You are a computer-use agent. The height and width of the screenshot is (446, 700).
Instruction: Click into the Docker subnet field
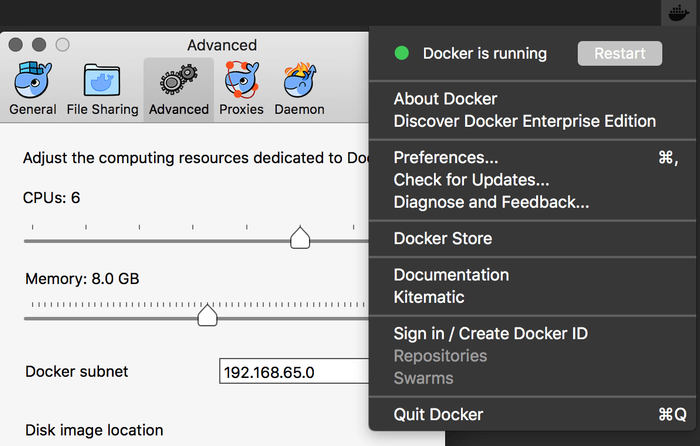pyautogui.click(x=294, y=371)
